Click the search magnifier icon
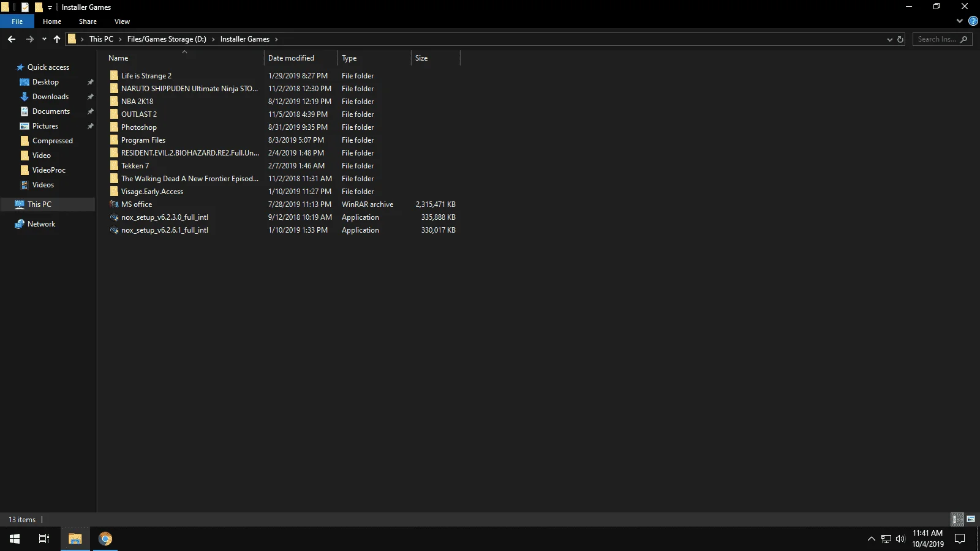Viewport: 980px width, 551px height. [x=964, y=39]
